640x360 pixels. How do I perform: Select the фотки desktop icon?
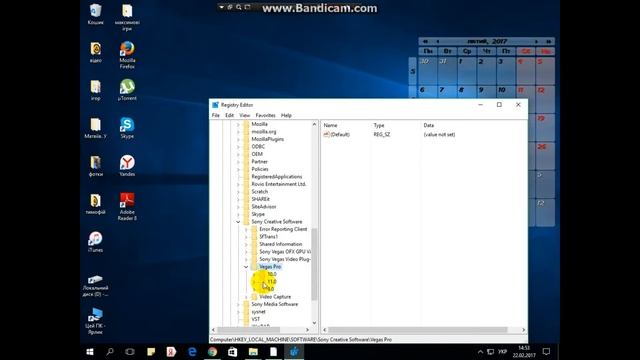click(96, 166)
